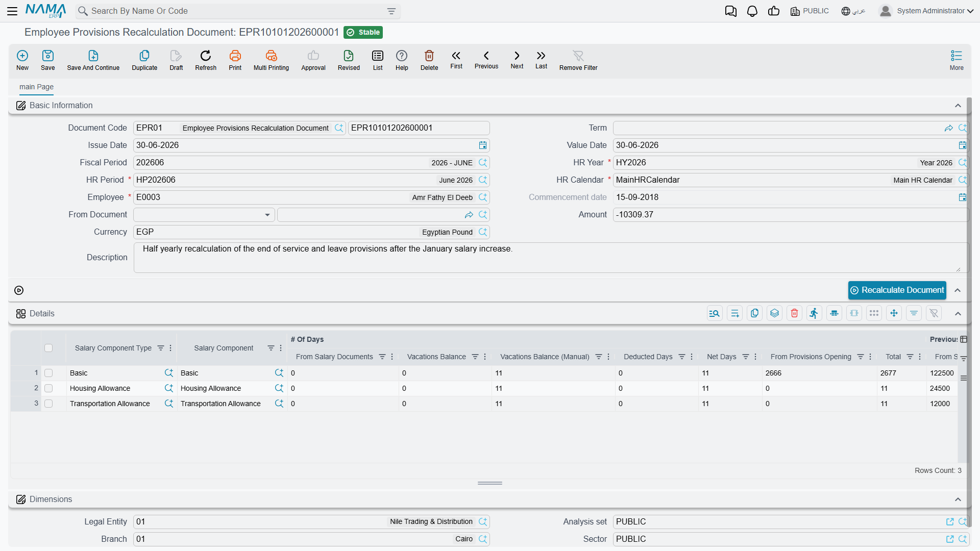The width and height of the screenshot is (980, 551).
Task: Click the Search By Name Or Code field
Action: (237, 11)
